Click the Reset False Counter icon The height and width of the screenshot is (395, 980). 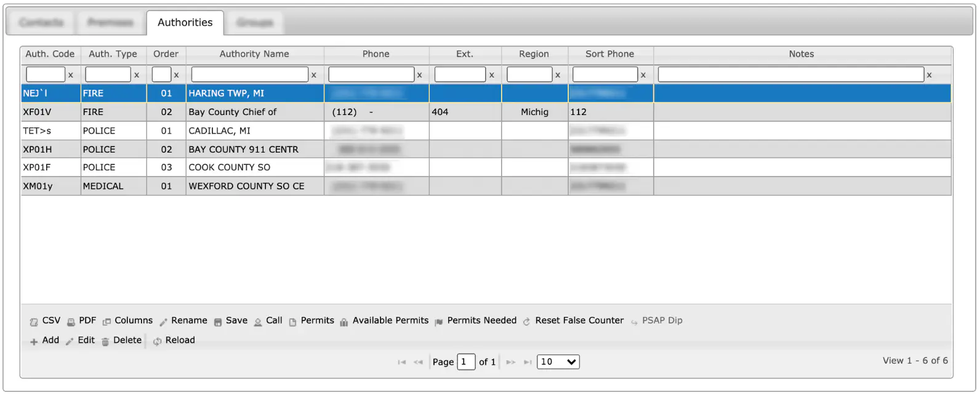click(x=527, y=322)
